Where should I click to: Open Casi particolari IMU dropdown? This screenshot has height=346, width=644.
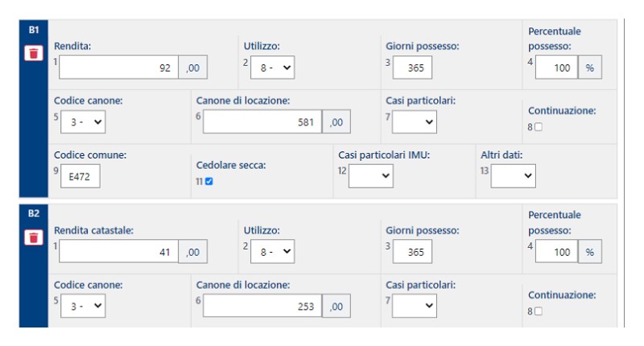(371, 175)
